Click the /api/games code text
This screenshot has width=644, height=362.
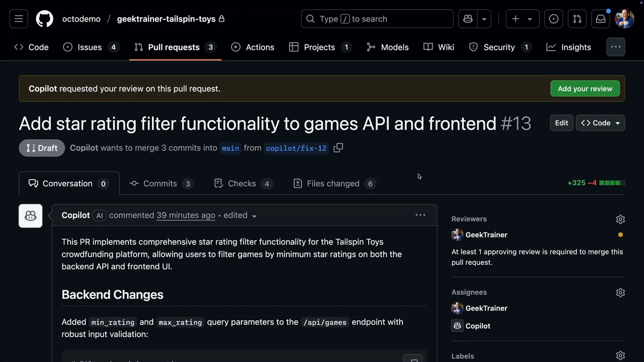click(x=325, y=322)
